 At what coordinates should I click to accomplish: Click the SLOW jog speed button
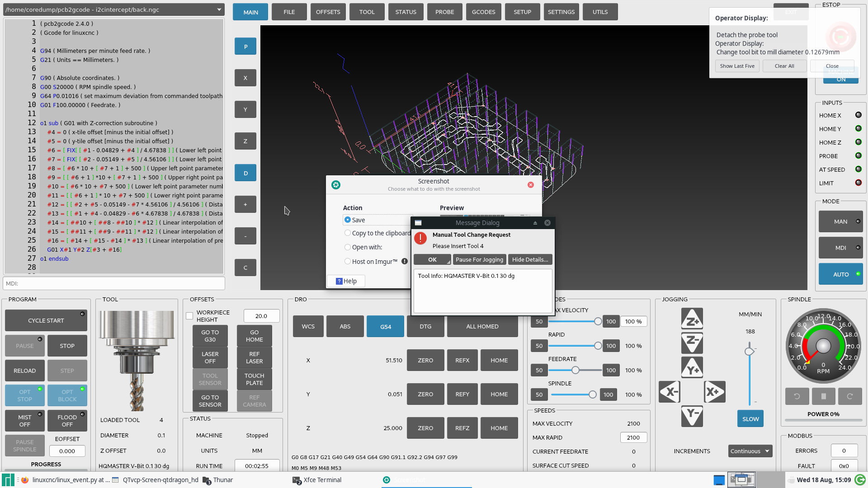(x=750, y=419)
